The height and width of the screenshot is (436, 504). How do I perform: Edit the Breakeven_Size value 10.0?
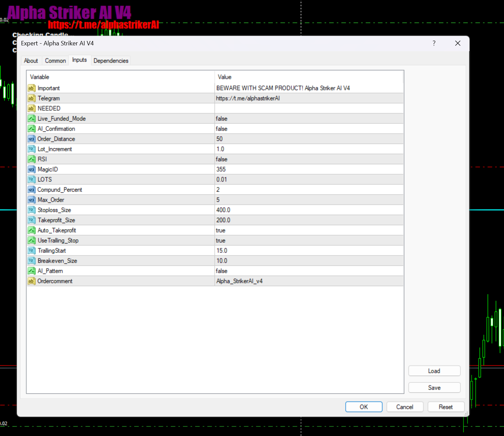click(x=309, y=261)
